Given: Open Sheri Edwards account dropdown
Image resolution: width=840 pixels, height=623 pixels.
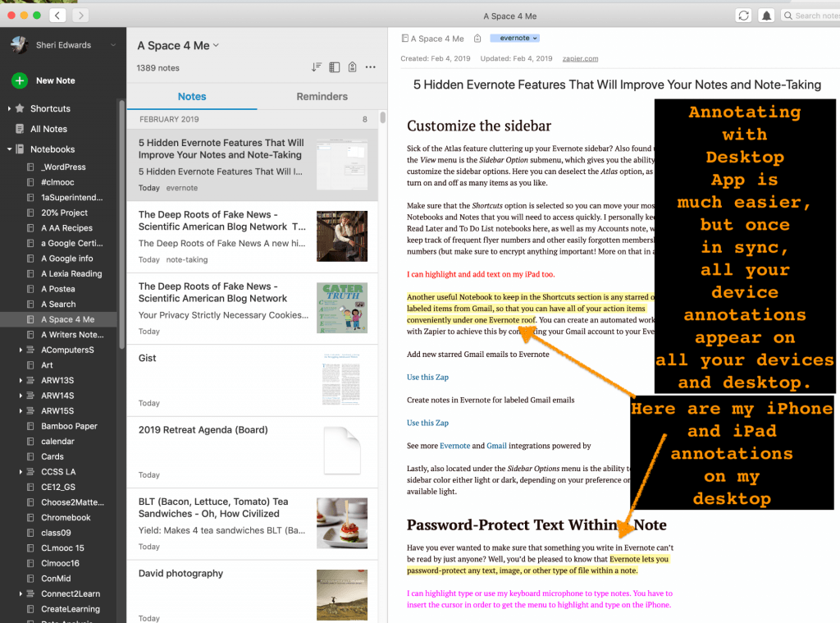Looking at the screenshot, I should click(x=113, y=45).
